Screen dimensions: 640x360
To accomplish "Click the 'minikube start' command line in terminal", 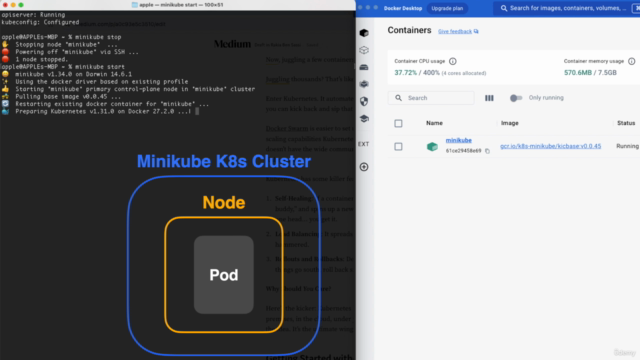I will click(x=63, y=67).
